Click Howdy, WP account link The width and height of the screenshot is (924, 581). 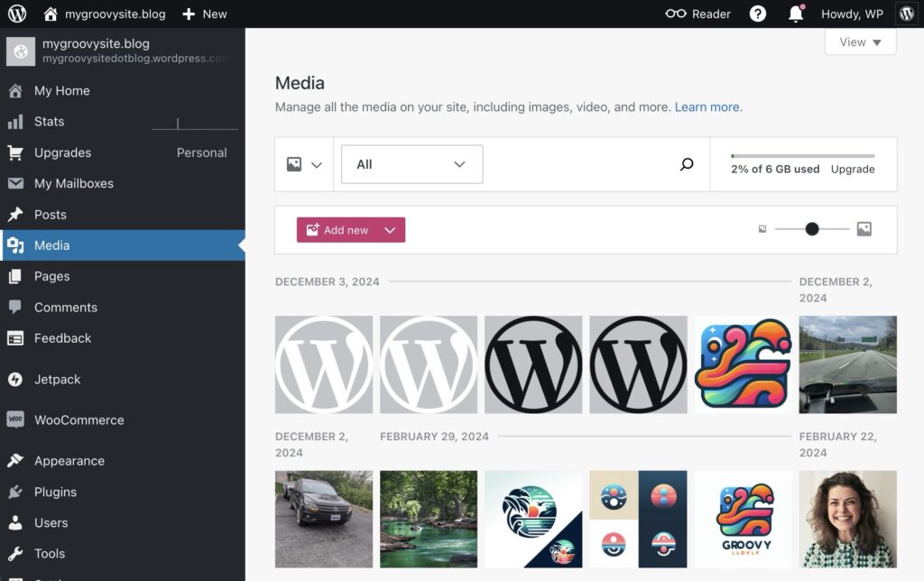click(x=852, y=14)
